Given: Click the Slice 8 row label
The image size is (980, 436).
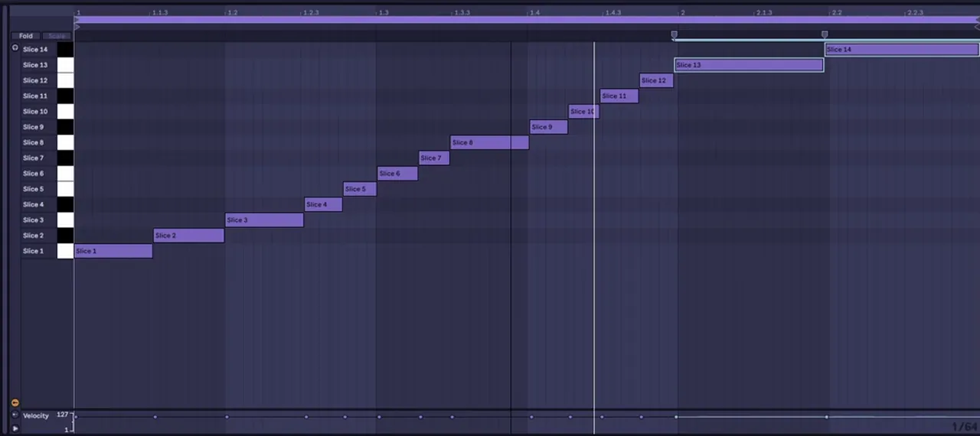Looking at the screenshot, I should pos(34,142).
